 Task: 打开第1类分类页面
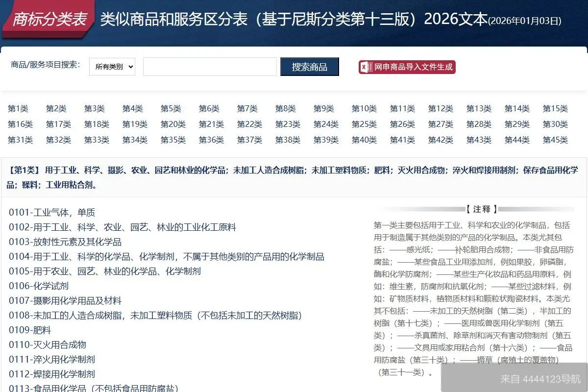pos(19,108)
